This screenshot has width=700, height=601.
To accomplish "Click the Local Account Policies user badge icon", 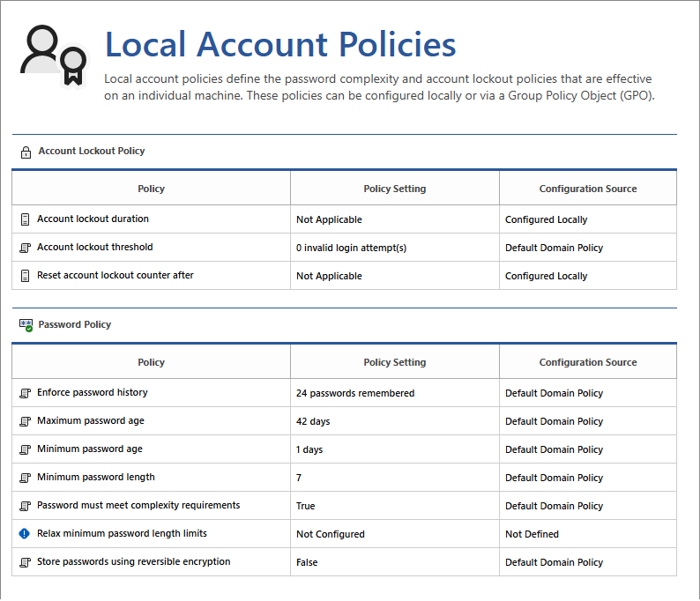I will tap(54, 56).
